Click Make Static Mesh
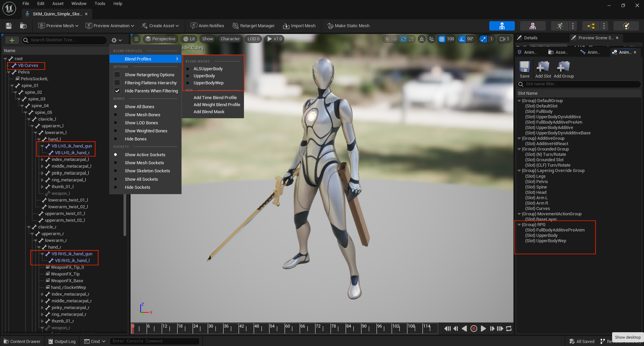Viewport: 644px width, 346px height. click(x=348, y=26)
